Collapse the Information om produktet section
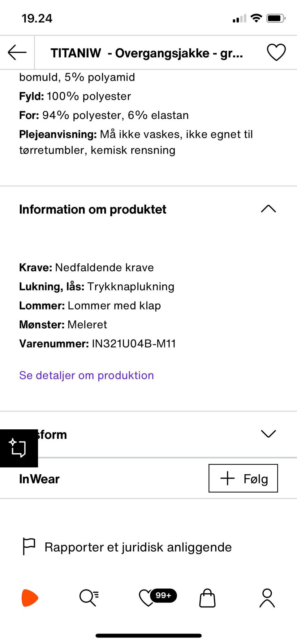 coord(268,209)
